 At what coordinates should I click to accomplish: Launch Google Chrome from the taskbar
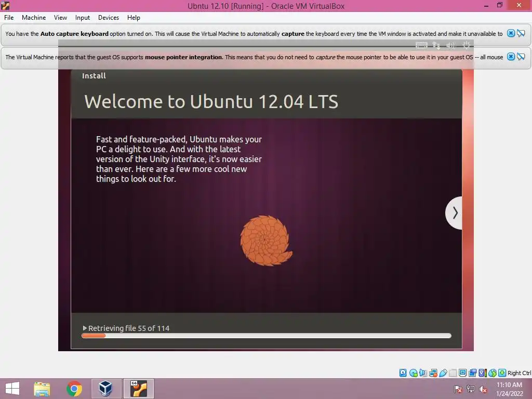point(74,389)
